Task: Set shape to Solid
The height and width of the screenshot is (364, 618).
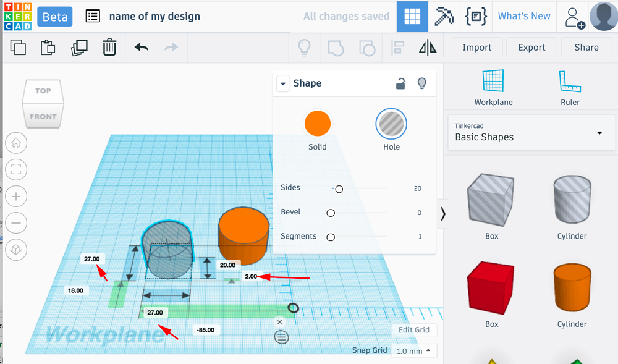Action: click(x=317, y=124)
